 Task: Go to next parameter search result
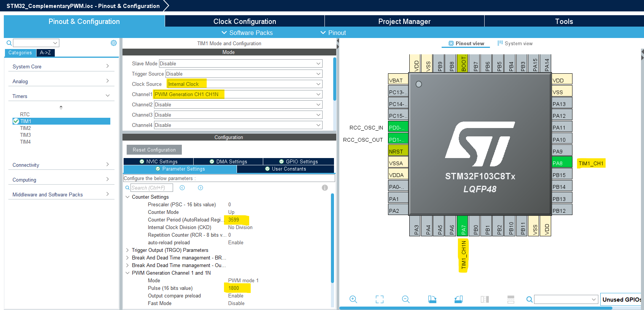pos(200,188)
